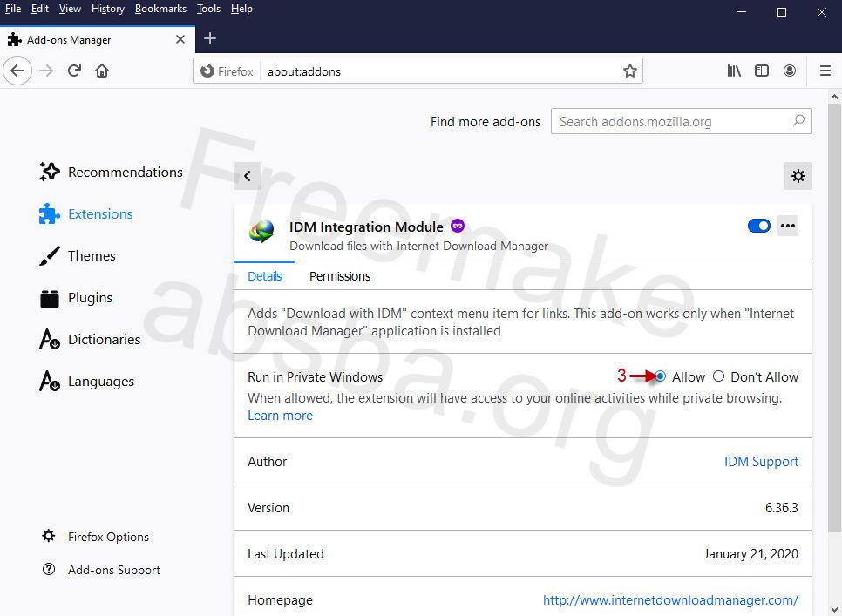The height and width of the screenshot is (616, 842).
Task: Switch to the Permissions tab
Action: 340,276
